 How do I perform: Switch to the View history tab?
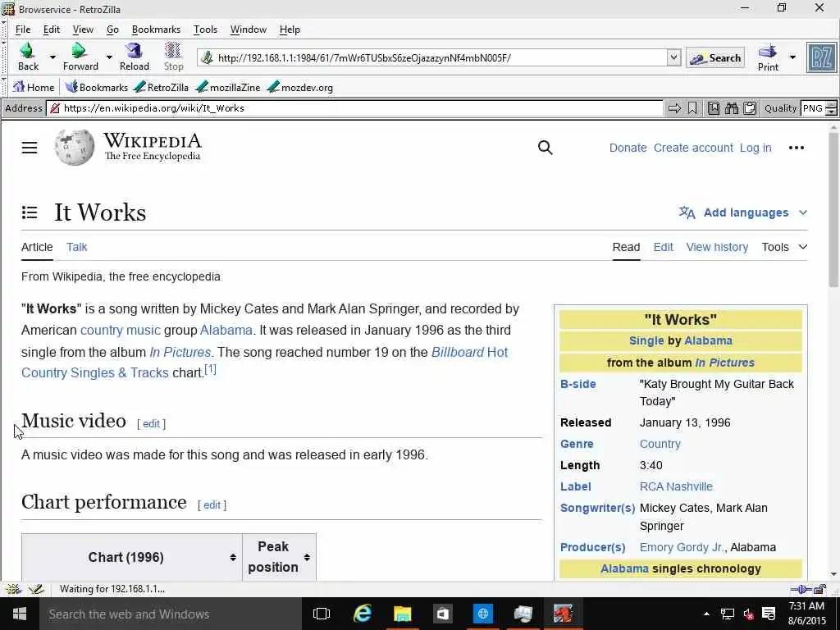click(x=717, y=247)
